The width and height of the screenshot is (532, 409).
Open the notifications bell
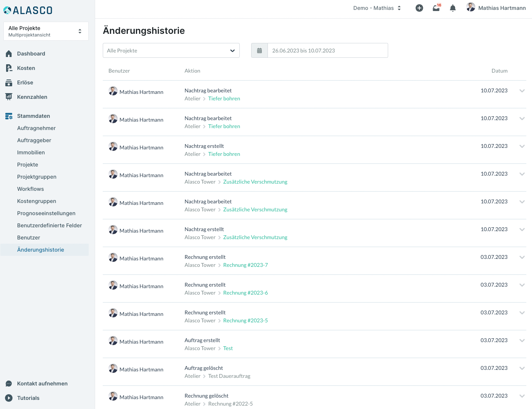(x=452, y=8)
